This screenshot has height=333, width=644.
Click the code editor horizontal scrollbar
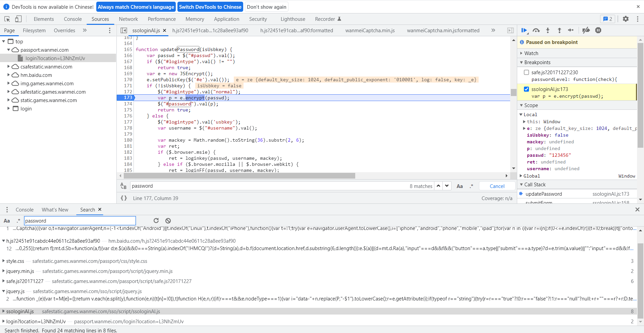239,176
